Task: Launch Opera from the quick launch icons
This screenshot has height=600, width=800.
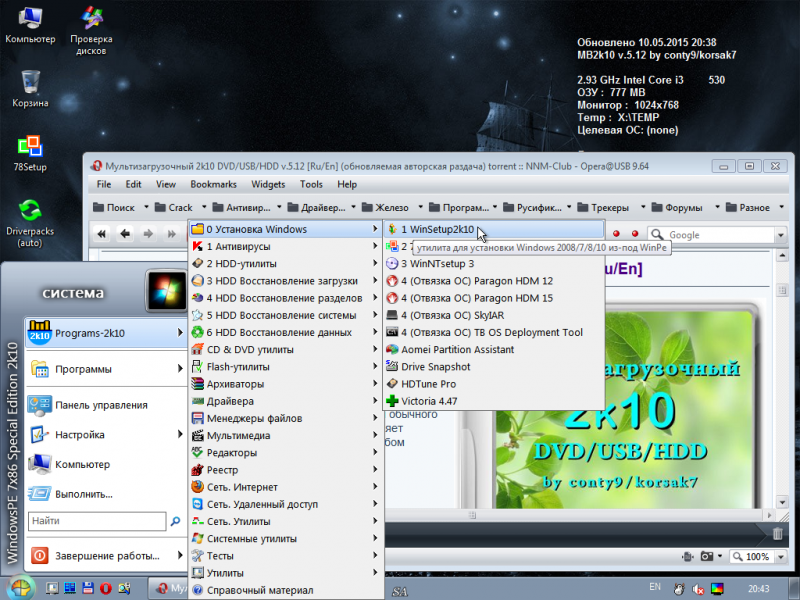Action: [106, 588]
